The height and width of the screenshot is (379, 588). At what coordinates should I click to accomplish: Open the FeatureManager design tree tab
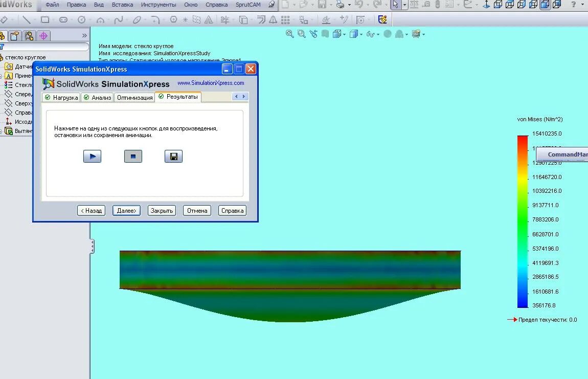[2, 36]
